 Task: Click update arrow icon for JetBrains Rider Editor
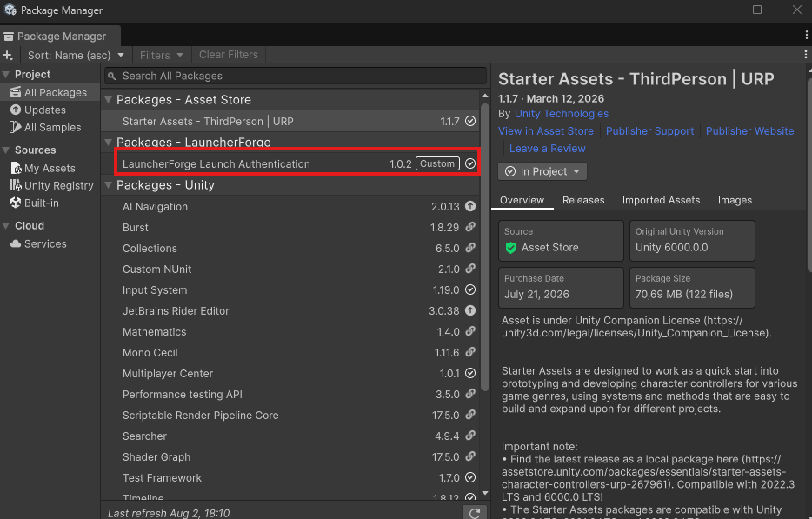click(470, 310)
